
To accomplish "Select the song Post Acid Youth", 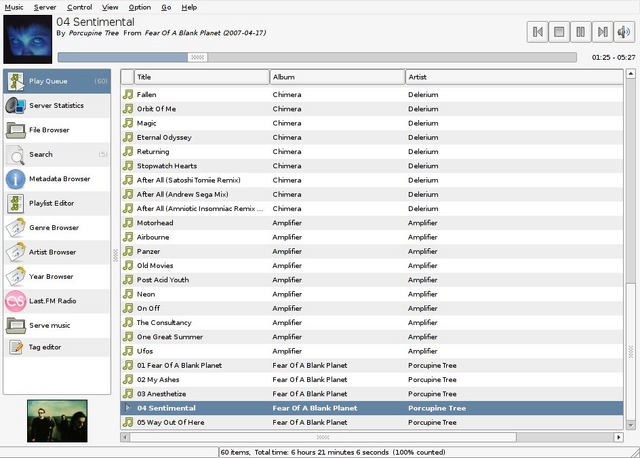I will (372, 280).
